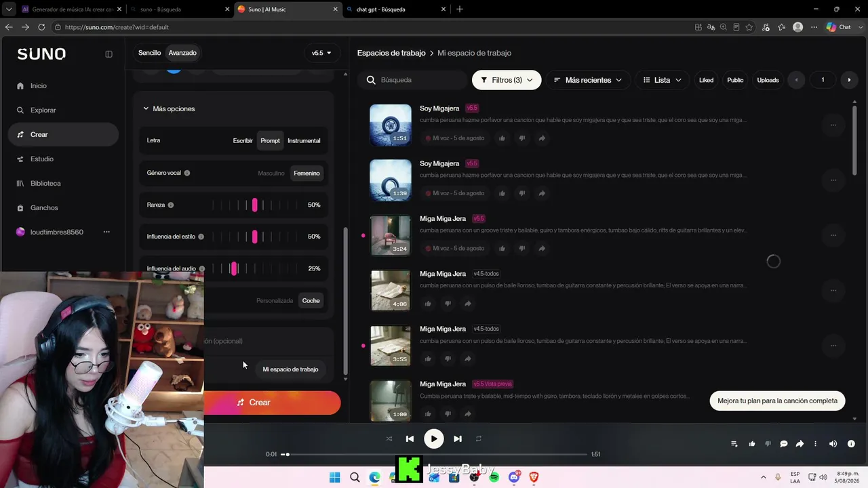This screenshot has width=868, height=488.
Task: Open the Windows Start menu
Action: (x=335, y=477)
